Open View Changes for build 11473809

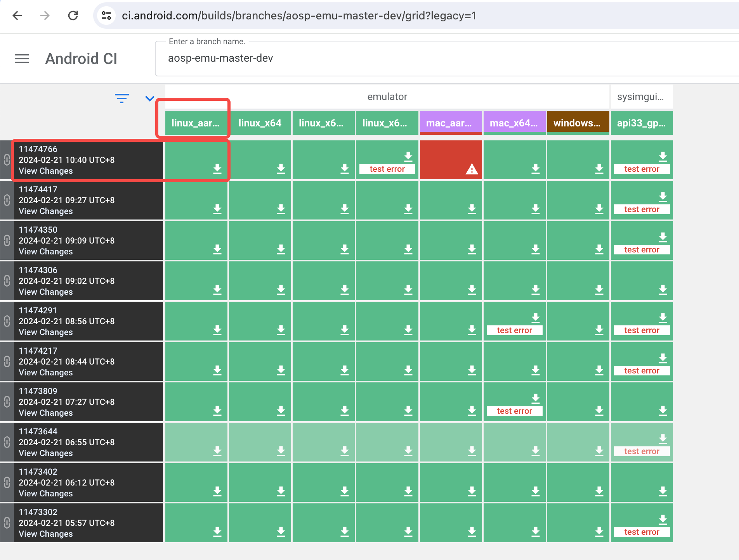tap(46, 413)
